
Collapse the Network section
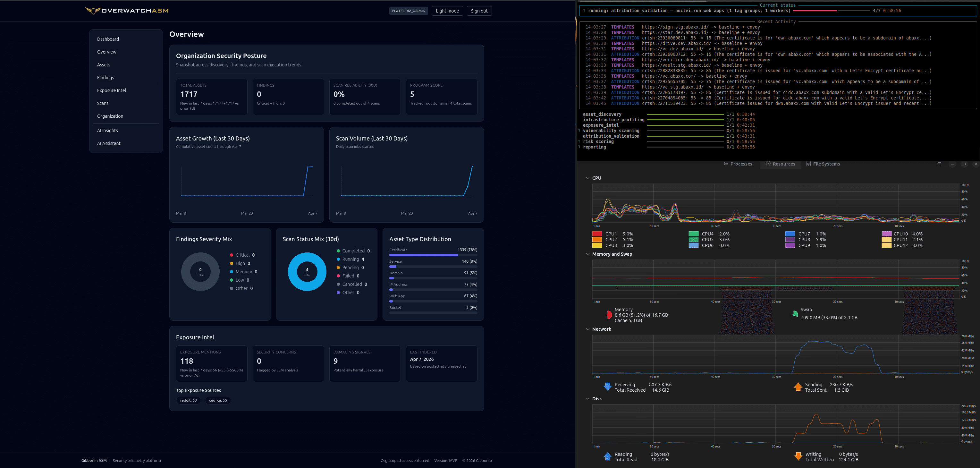click(588, 329)
